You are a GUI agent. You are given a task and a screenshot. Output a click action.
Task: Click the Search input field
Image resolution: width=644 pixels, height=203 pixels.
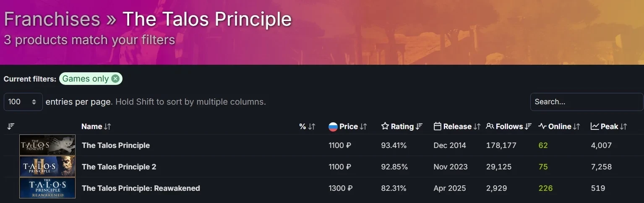click(586, 102)
